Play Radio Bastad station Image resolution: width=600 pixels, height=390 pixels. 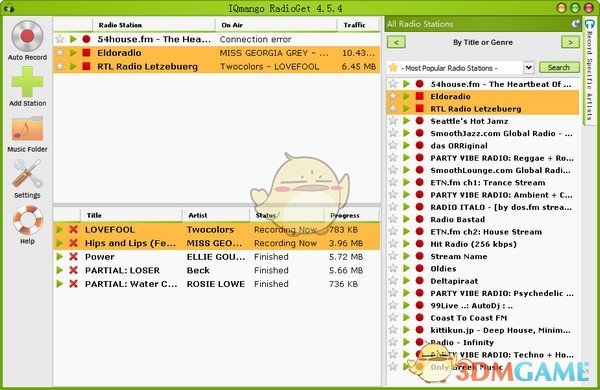pyautogui.click(x=406, y=219)
